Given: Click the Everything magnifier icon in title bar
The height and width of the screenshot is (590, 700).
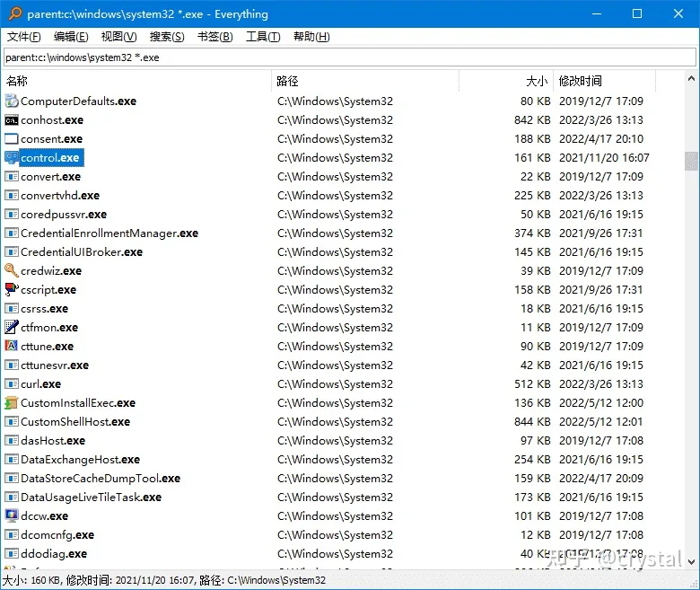Looking at the screenshot, I should pos(14,13).
